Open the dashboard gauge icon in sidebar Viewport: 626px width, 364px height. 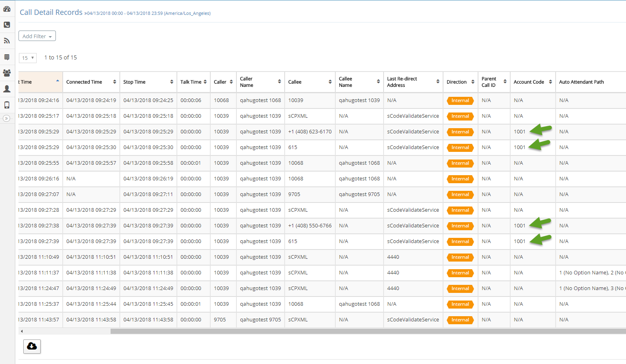(7, 9)
